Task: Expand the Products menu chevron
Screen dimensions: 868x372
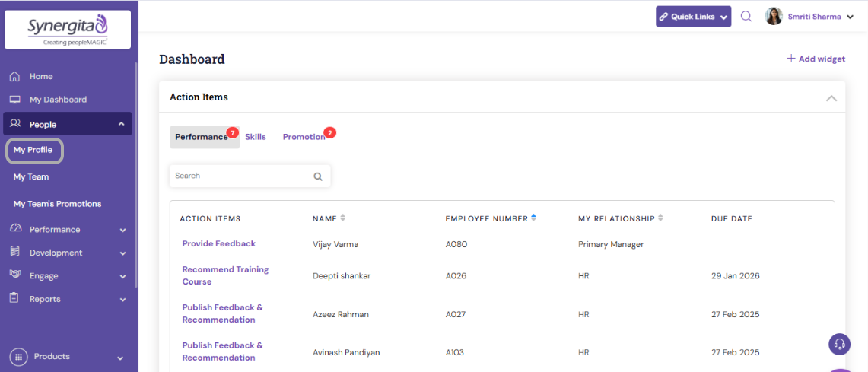Action: [x=121, y=358]
